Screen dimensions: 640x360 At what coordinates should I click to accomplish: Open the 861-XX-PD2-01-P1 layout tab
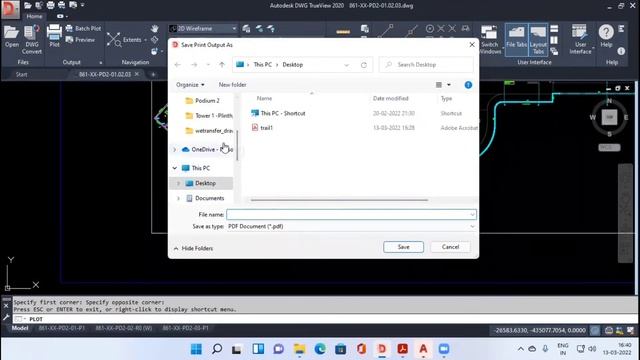point(62,328)
